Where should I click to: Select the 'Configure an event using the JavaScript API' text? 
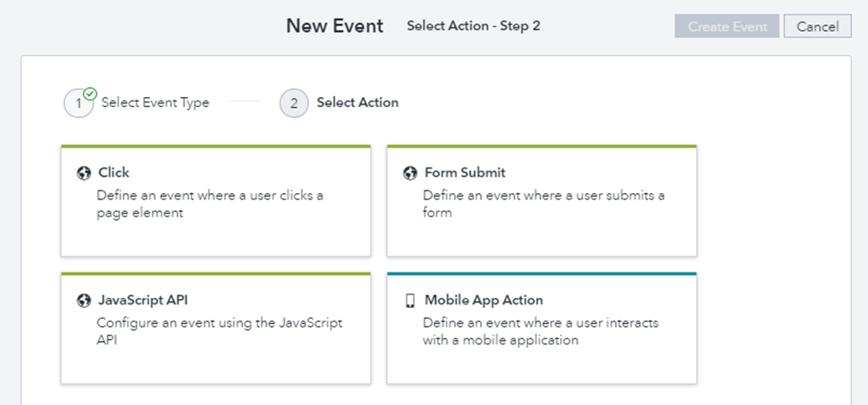[x=219, y=331]
